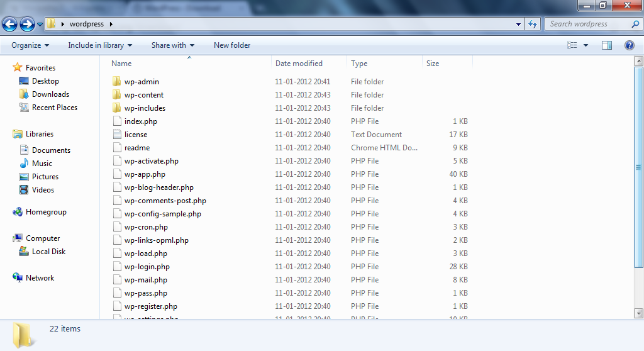
Task: Open the Share with menu
Action: pyautogui.click(x=172, y=45)
